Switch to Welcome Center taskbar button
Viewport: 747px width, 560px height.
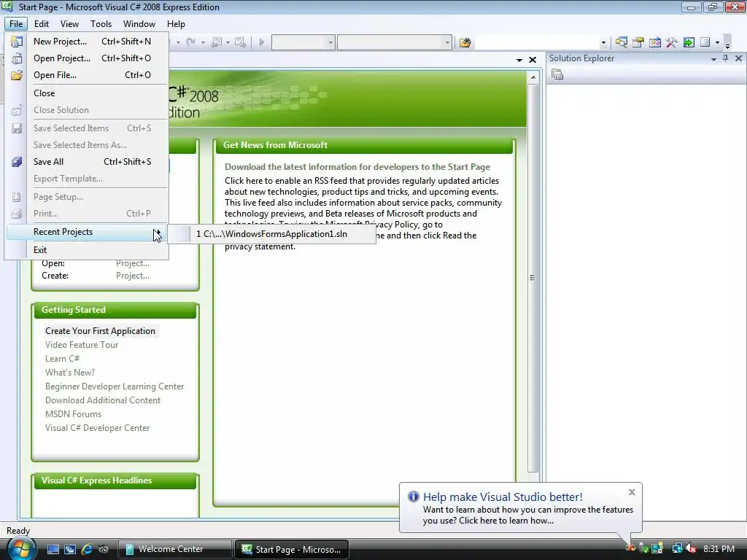coord(174,549)
